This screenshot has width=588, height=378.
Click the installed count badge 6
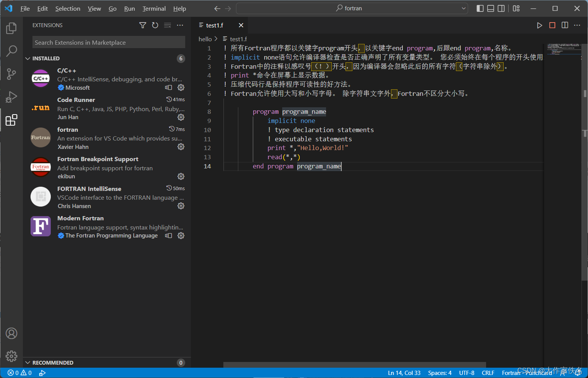pyautogui.click(x=181, y=58)
